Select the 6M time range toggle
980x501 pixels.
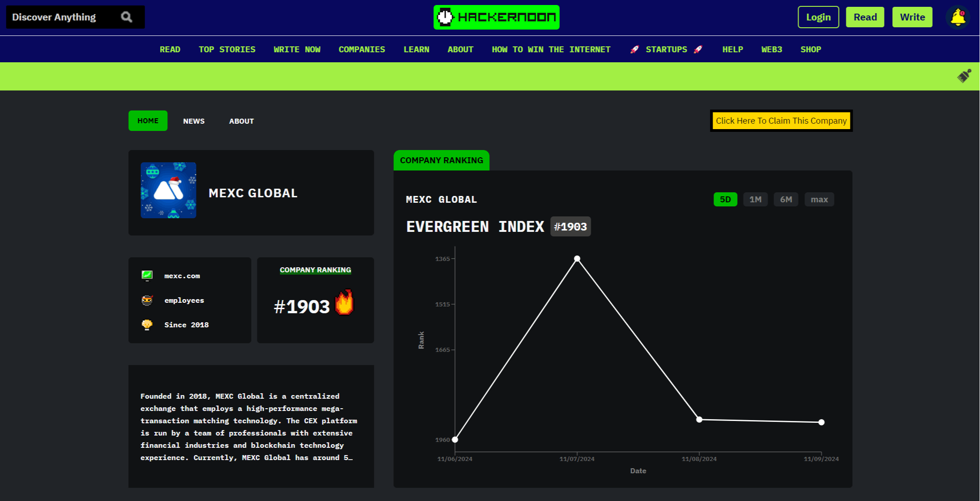pyautogui.click(x=787, y=200)
